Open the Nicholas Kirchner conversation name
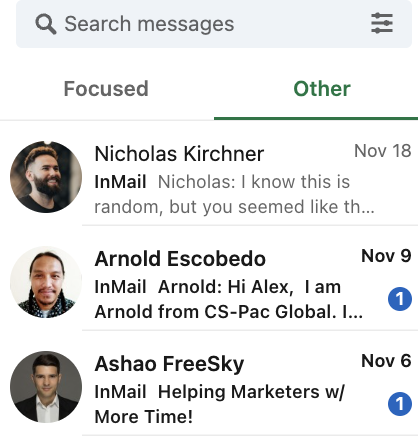Screen dimensions: 418x436 tap(179, 154)
